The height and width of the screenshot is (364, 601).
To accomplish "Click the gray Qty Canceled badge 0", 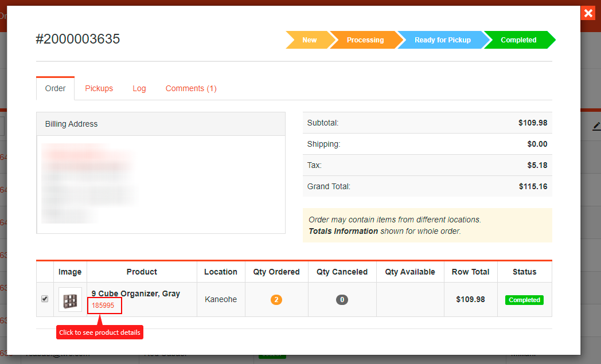I will pyautogui.click(x=342, y=300).
